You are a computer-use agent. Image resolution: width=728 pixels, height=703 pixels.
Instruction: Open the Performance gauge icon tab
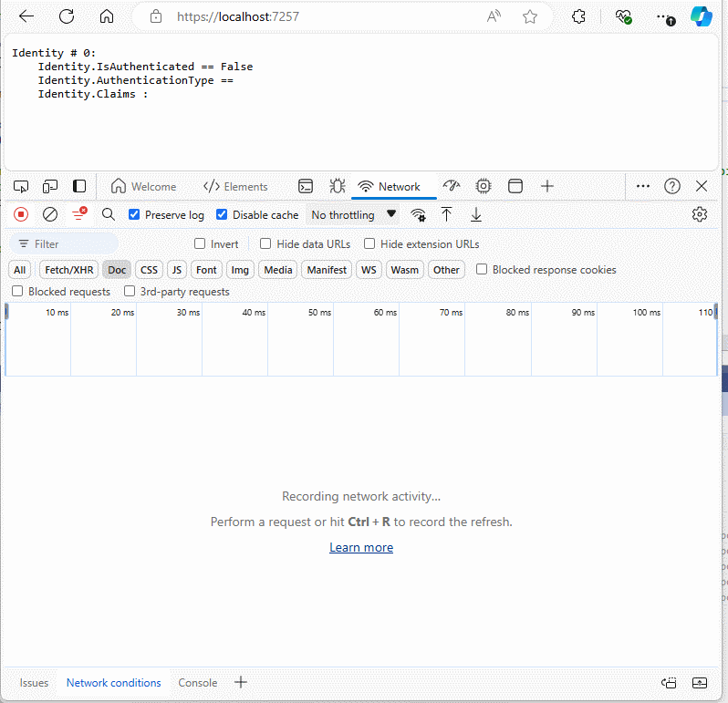[x=452, y=187]
